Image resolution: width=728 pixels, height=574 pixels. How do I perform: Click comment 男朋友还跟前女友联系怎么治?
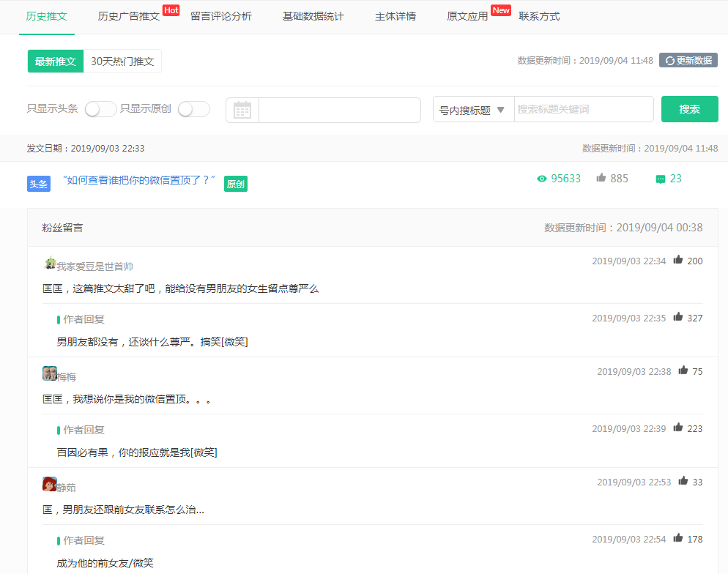coord(133,510)
